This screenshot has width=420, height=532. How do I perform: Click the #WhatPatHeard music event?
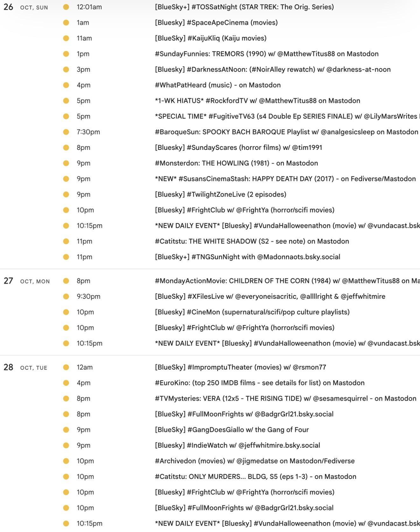point(217,85)
